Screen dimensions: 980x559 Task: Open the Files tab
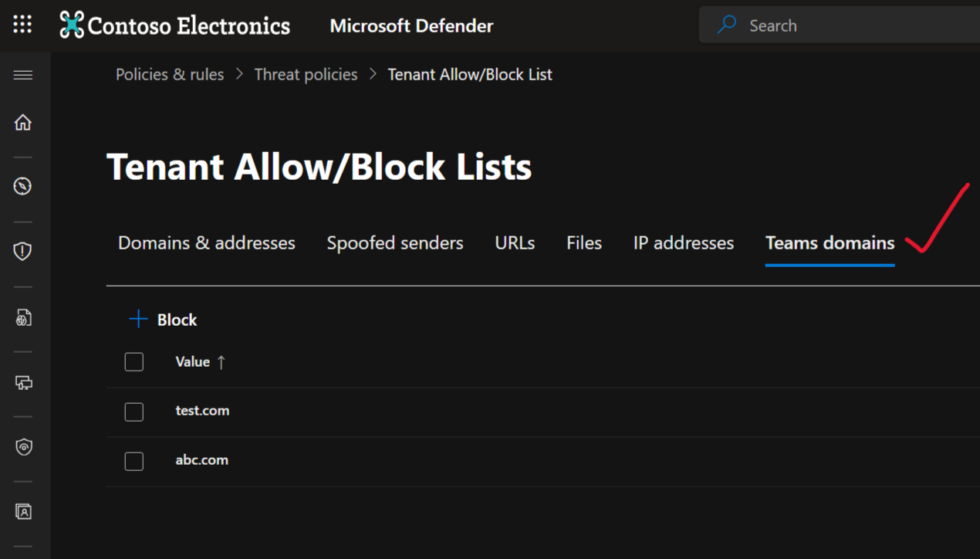point(584,242)
